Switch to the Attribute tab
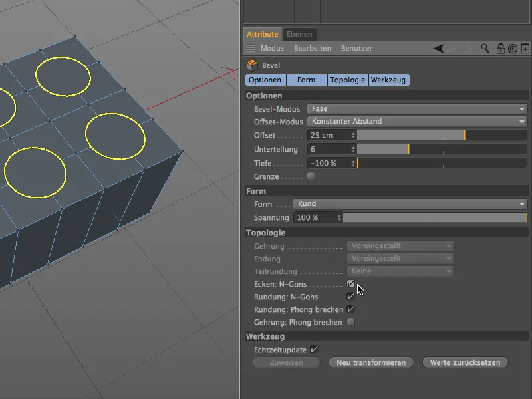The width and height of the screenshot is (532, 399). tap(262, 35)
